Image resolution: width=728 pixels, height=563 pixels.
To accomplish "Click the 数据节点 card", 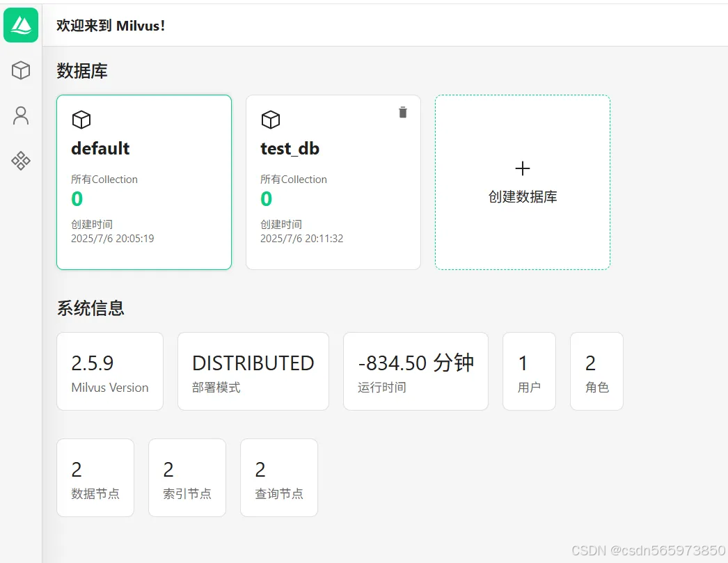I will point(95,477).
